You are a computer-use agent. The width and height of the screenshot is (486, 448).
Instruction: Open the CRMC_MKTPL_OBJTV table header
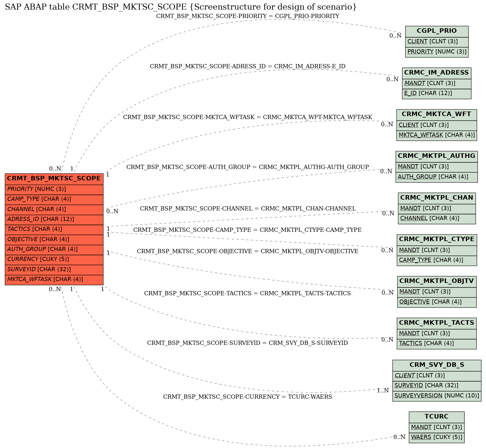tap(437, 281)
